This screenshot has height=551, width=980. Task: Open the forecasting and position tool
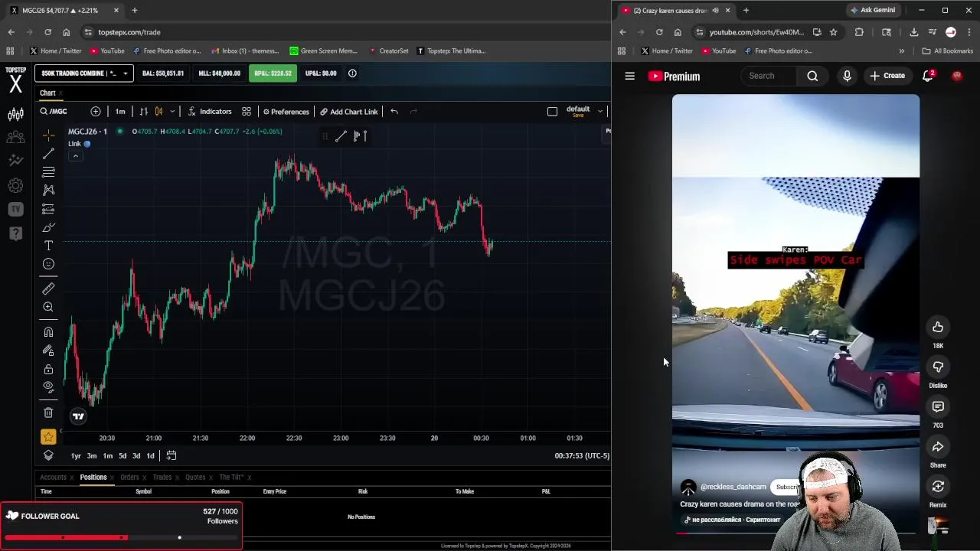pyautogui.click(x=48, y=209)
